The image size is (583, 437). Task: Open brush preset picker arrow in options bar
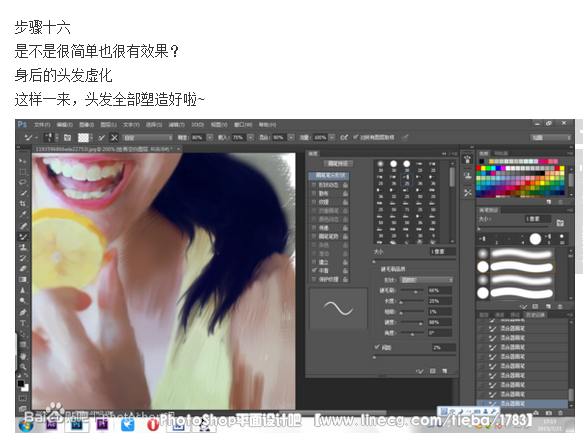[57, 138]
